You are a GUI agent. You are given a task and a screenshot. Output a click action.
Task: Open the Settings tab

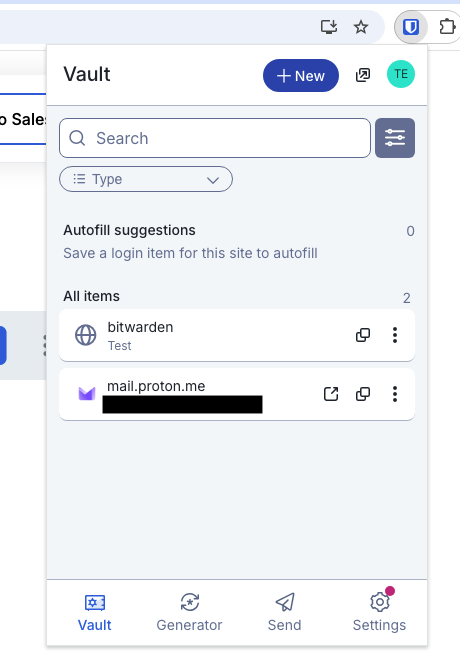pyautogui.click(x=379, y=612)
